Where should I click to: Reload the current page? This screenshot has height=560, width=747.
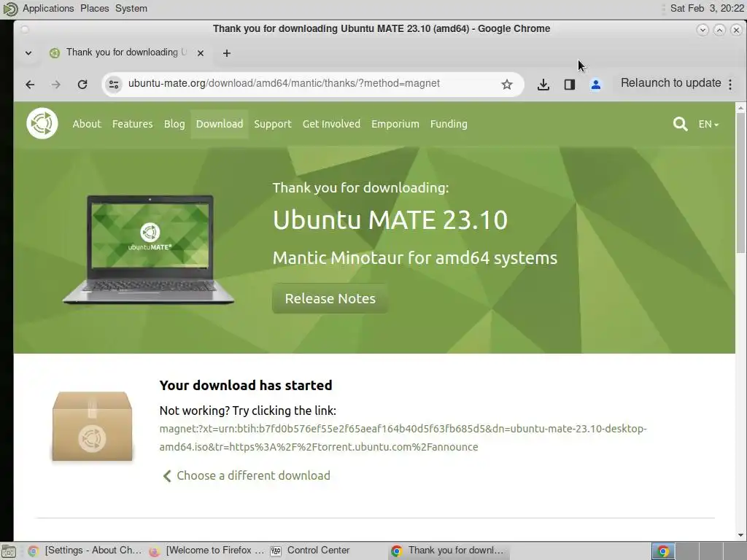(x=82, y=85)
